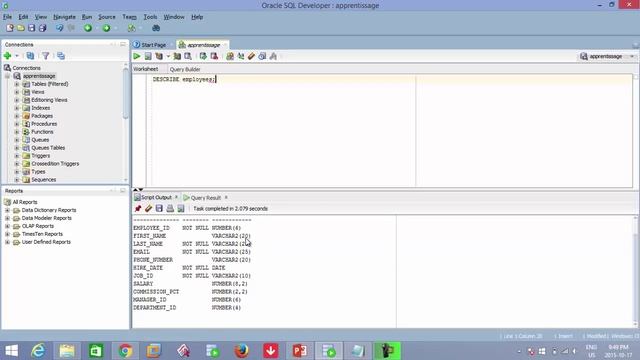Switch to the Query Builder tab
The width and height of the screenshot is (640, 360).
pyautogui.click(x=185, y=69)
